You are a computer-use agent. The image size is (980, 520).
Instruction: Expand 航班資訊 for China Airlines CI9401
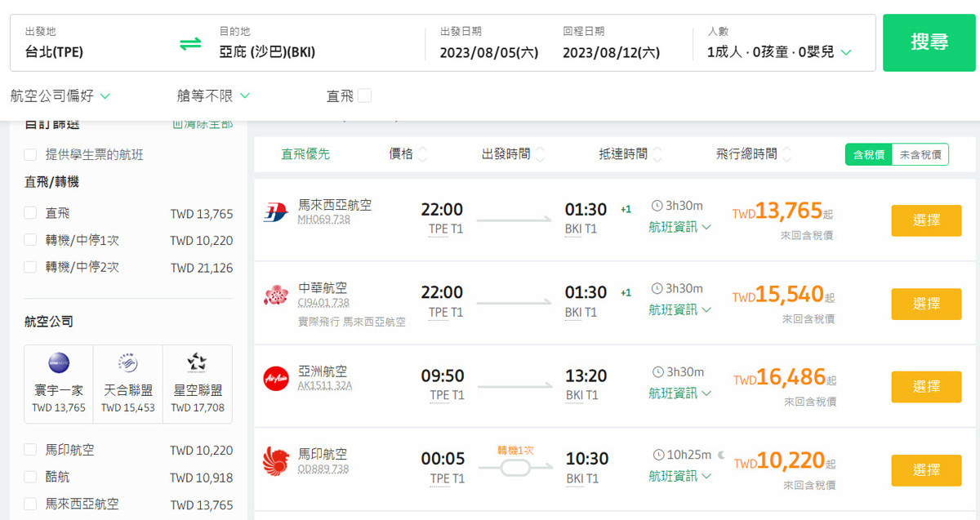(680, 309)
